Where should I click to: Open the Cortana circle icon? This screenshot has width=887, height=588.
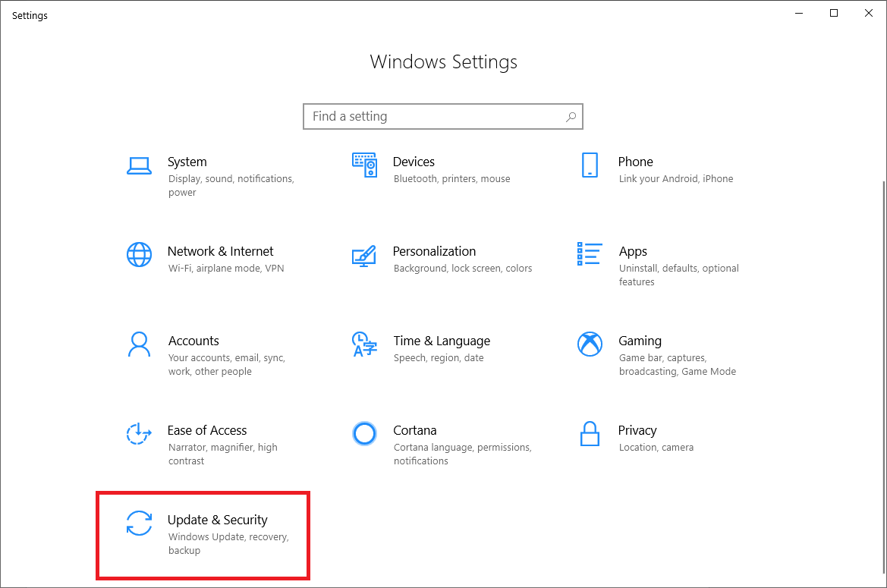click(364, 434)
